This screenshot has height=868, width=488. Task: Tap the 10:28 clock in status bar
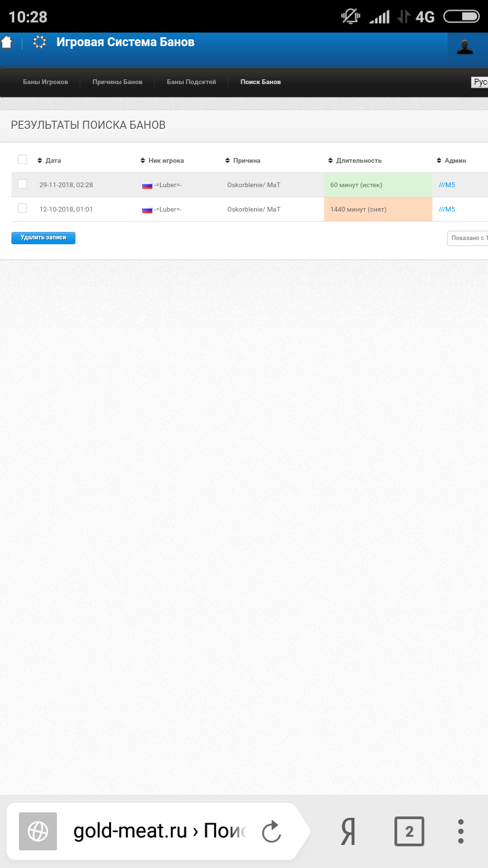[28, 17]
